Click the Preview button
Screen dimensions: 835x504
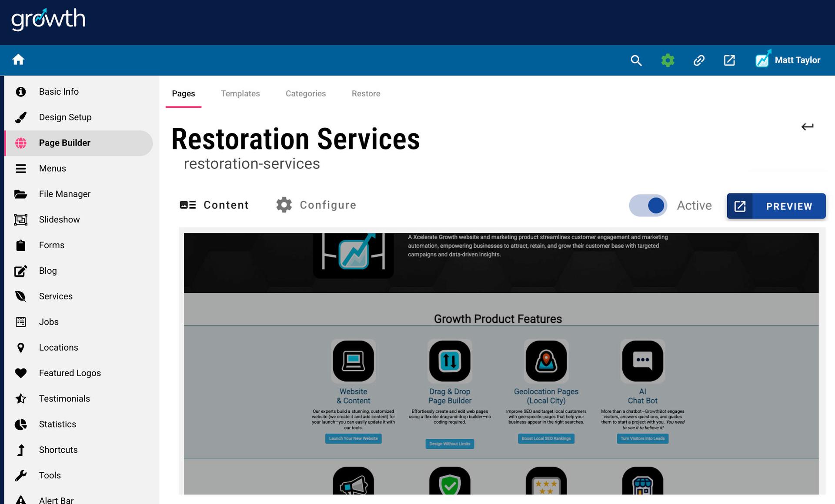pos(776,206)
